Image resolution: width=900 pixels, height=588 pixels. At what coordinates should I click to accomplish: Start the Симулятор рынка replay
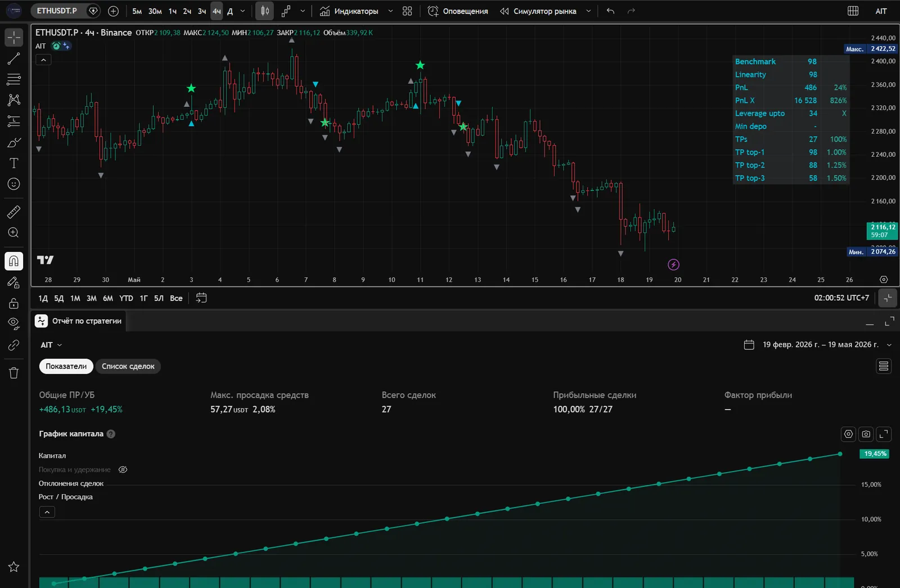[538, 11]
